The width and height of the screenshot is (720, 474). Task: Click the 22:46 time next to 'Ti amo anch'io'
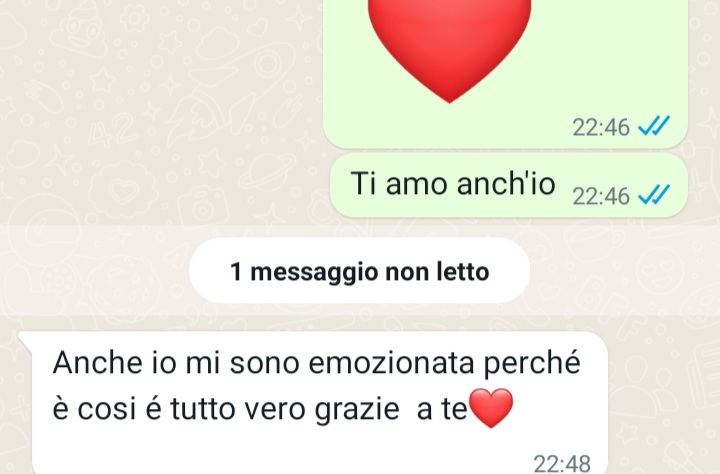point(601,197)
